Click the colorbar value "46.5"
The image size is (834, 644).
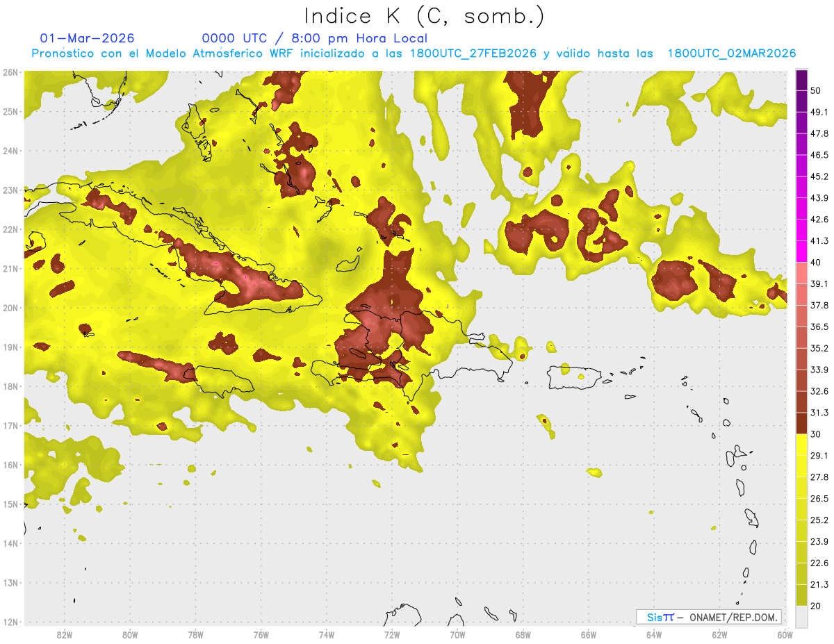(x=819, y=155)
